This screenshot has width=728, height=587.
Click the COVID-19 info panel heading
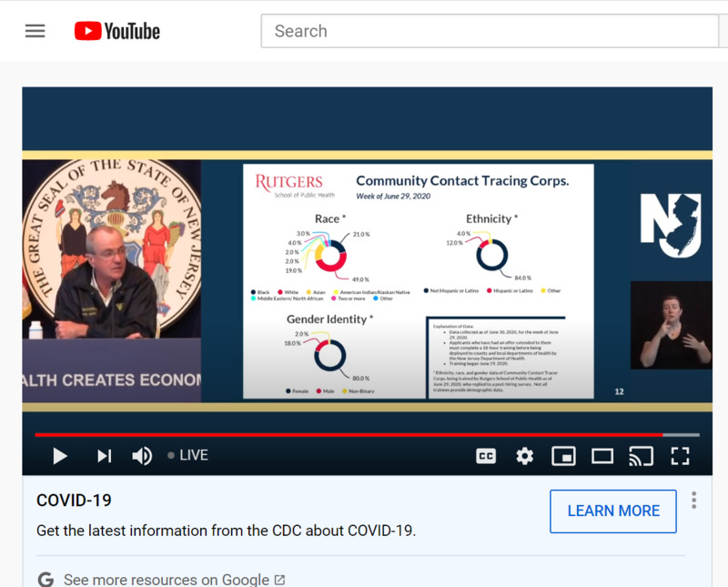74,501
